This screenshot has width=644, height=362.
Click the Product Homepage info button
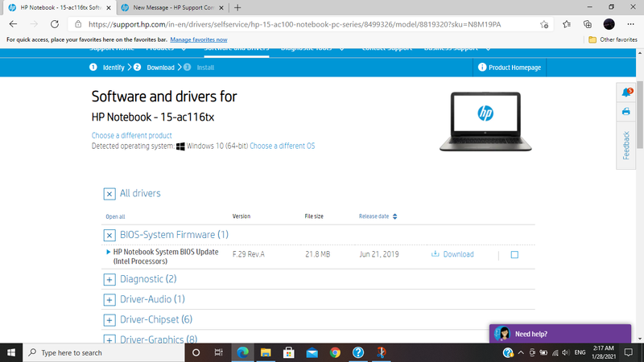[510, 68]
